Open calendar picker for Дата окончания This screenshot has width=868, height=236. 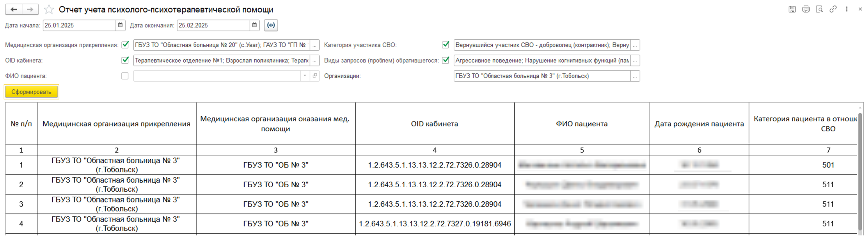pyautogui.click(x=254, y=25)
